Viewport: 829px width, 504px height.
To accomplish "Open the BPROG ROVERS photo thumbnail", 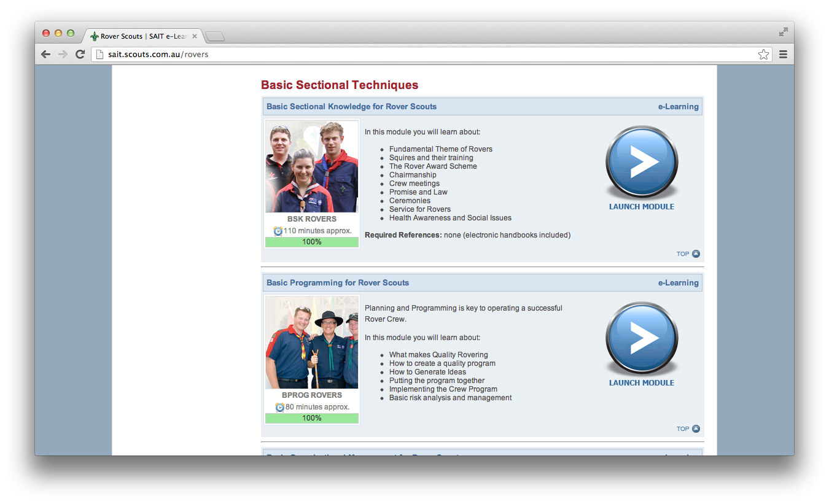I will tap(312, 343).
